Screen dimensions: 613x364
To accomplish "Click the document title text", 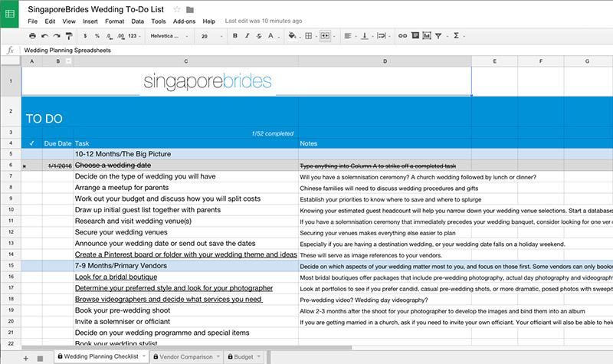I will pos(96,9).
